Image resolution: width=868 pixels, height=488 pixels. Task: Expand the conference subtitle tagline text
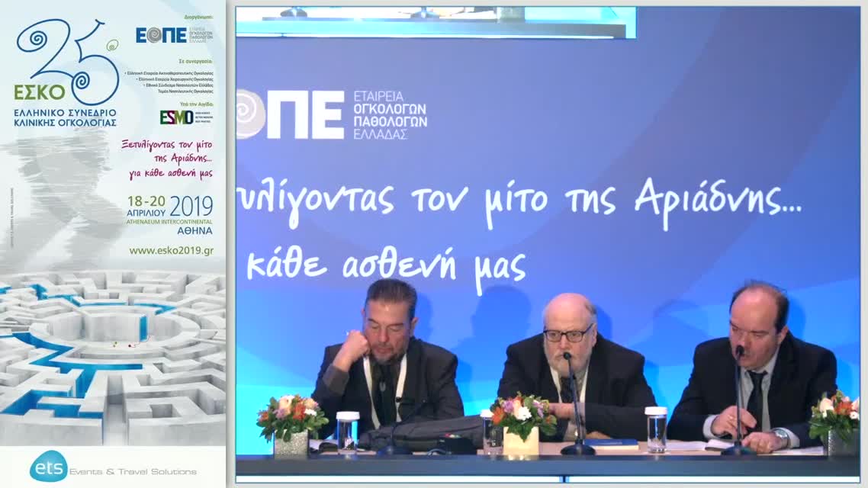[x=169, y=157]
